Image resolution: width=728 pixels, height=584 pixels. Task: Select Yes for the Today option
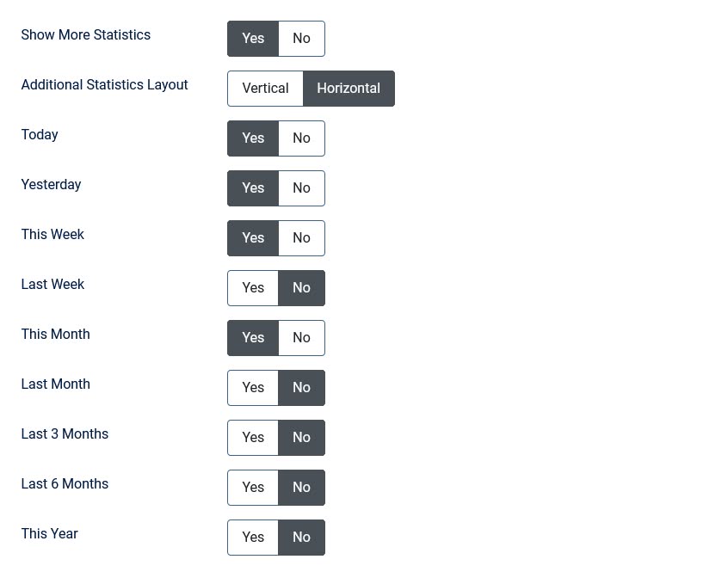point(253,138)
